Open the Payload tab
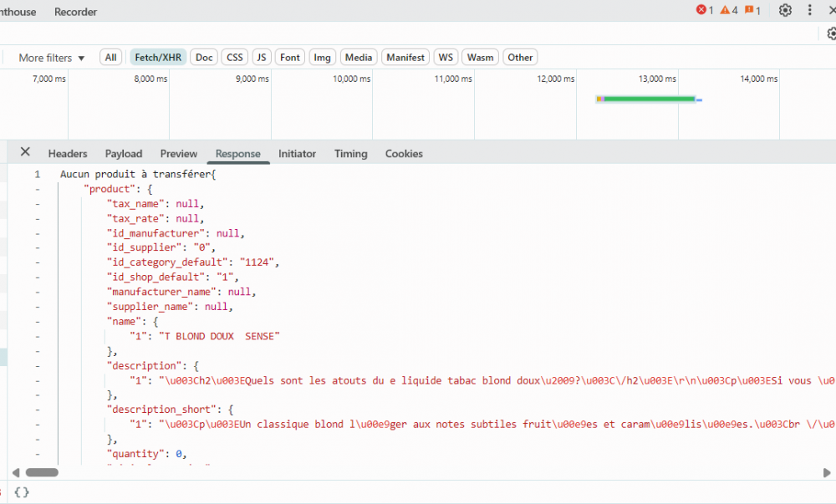This screenshot has width=836, height=504. [x=124, y=154]
